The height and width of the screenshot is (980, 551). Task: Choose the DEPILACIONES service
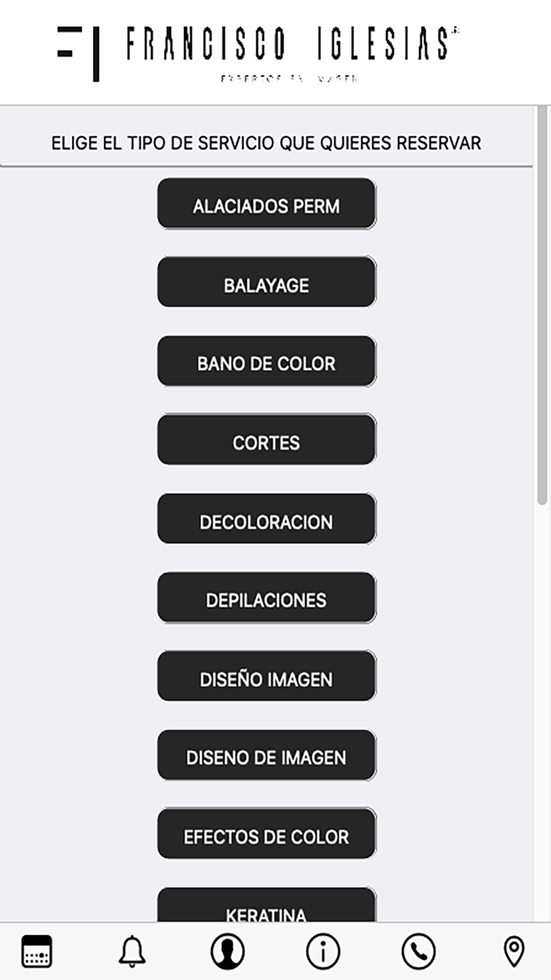(x=267, y=597)
